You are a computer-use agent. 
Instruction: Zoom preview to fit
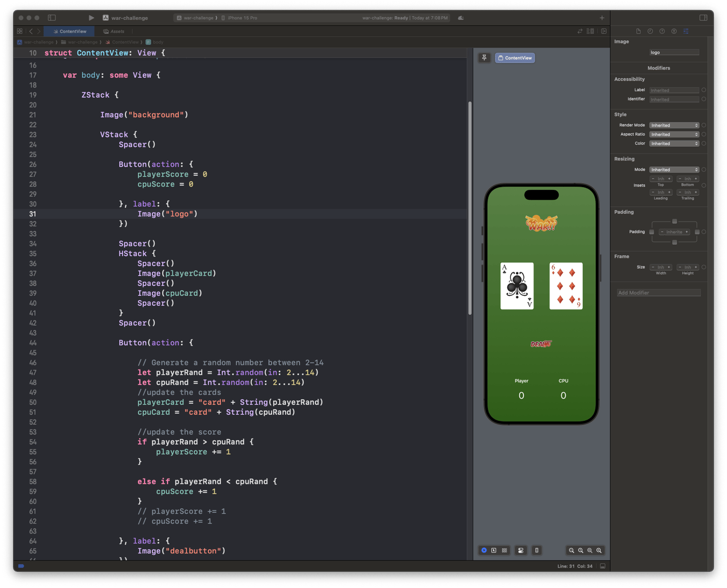(x=590, y=550)
